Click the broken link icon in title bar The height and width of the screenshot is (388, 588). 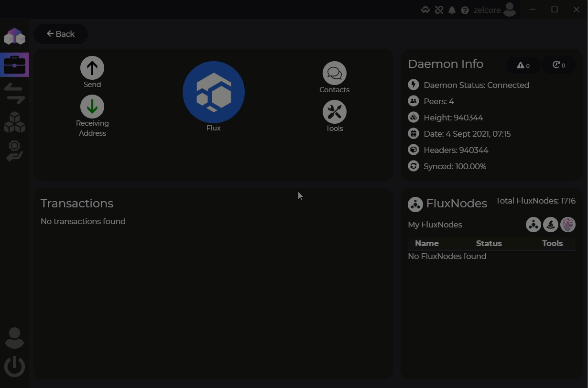coord(439,10)
